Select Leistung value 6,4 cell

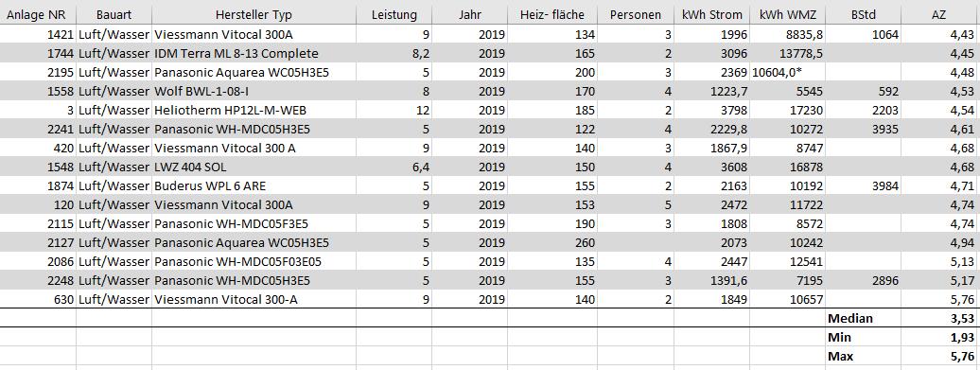(394, 167)
